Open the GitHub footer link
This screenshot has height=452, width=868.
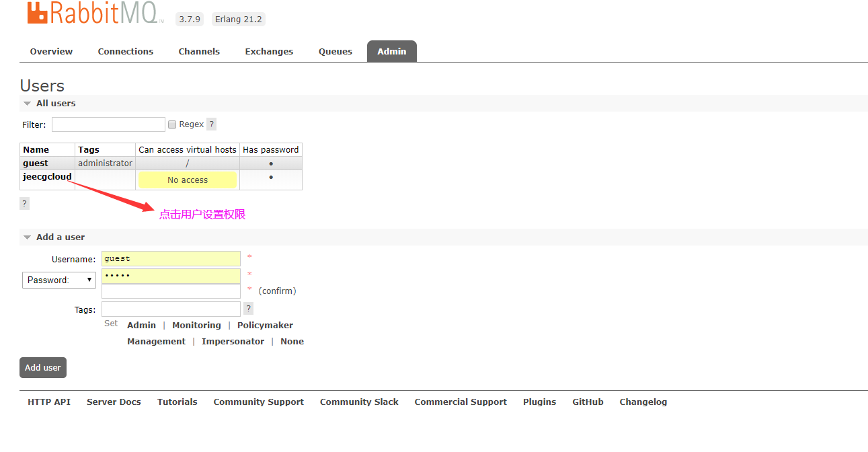click(x=588, y=402)
